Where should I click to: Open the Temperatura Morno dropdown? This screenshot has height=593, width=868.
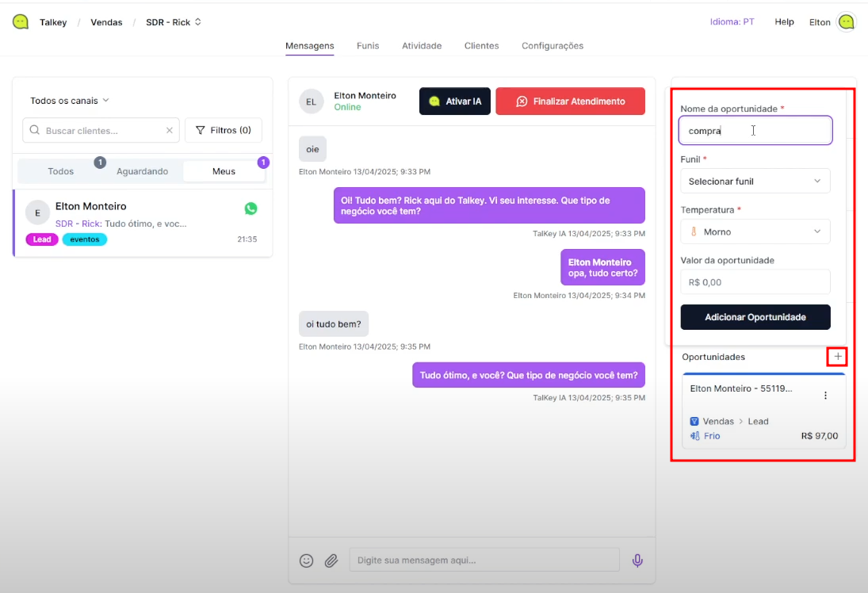755,231
